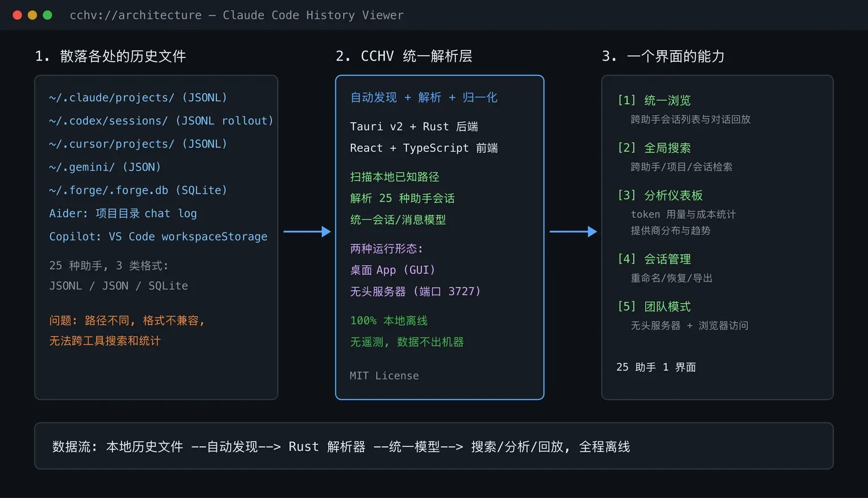Click the "~/.gemini/ (JSON)" path line
The height and width of the screenshot is (498, 868).
click(x=105, y=167)
